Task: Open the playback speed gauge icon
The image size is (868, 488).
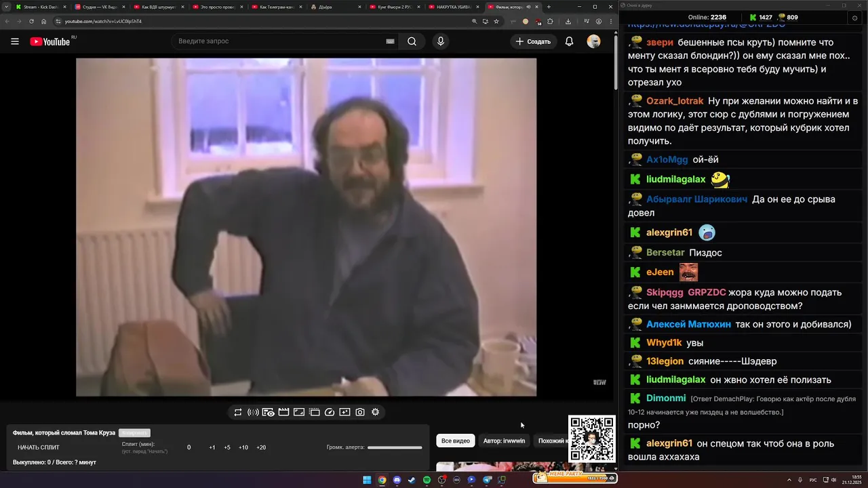Action: (330, 412)
